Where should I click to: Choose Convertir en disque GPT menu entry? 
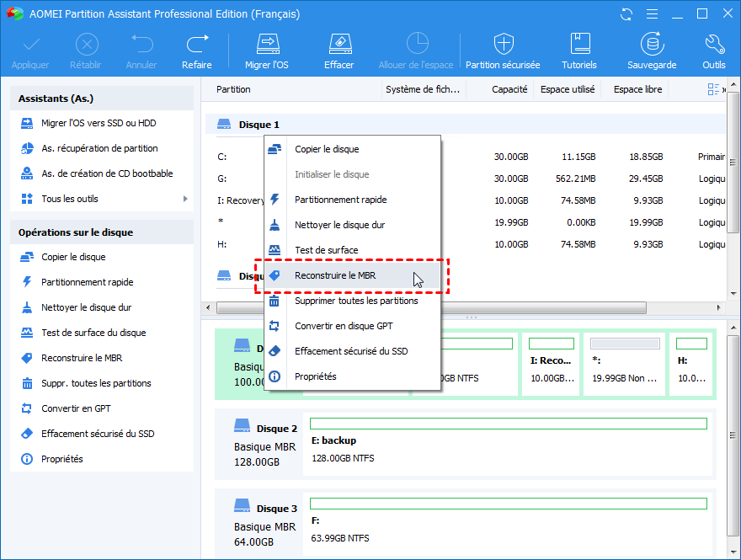[344, 326]
